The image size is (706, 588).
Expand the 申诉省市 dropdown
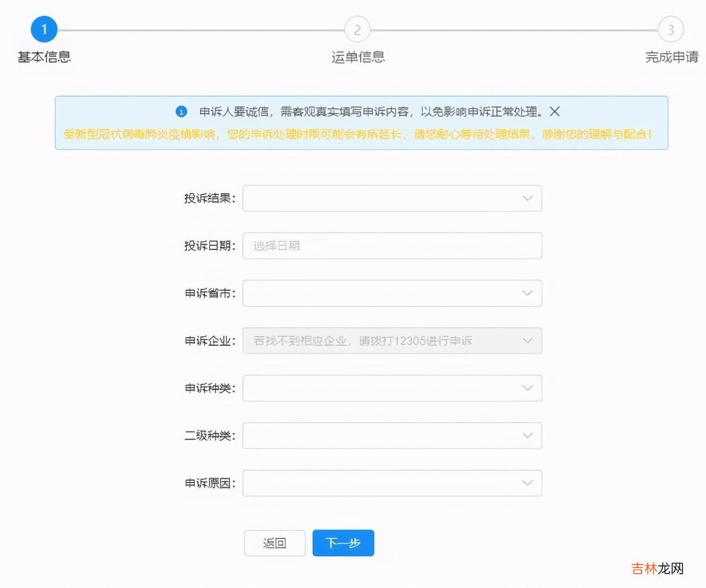point(392,293)
